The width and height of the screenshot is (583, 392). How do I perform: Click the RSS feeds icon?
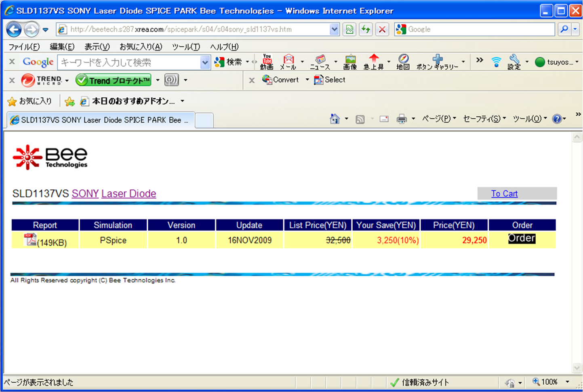[x=360, y=119]
